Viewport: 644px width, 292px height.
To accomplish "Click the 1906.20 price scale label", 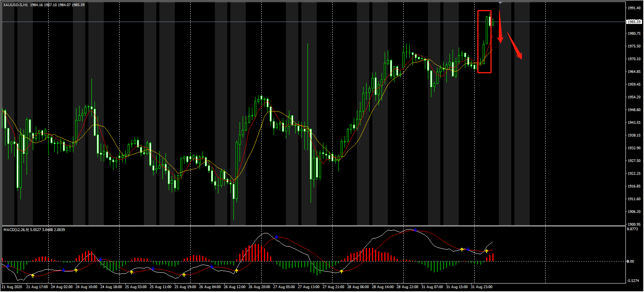I will [x=634, y=212].
